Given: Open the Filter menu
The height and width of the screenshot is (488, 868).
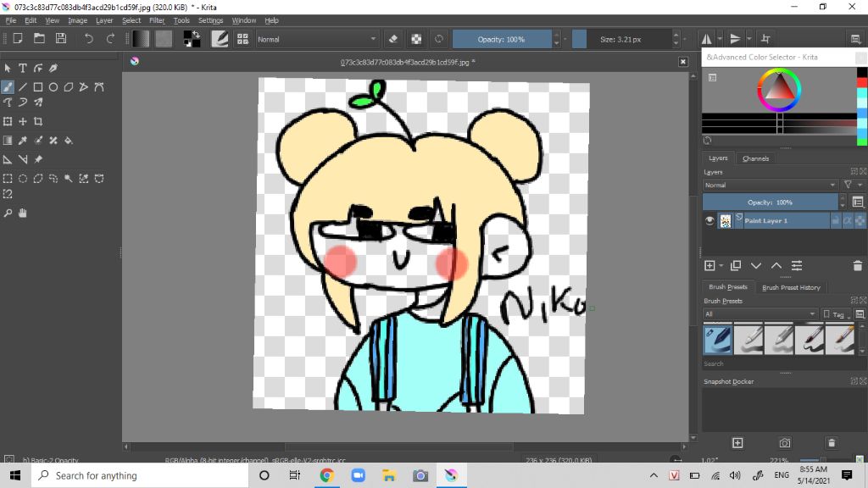Looking at the screenshot, I should [157, 20].
